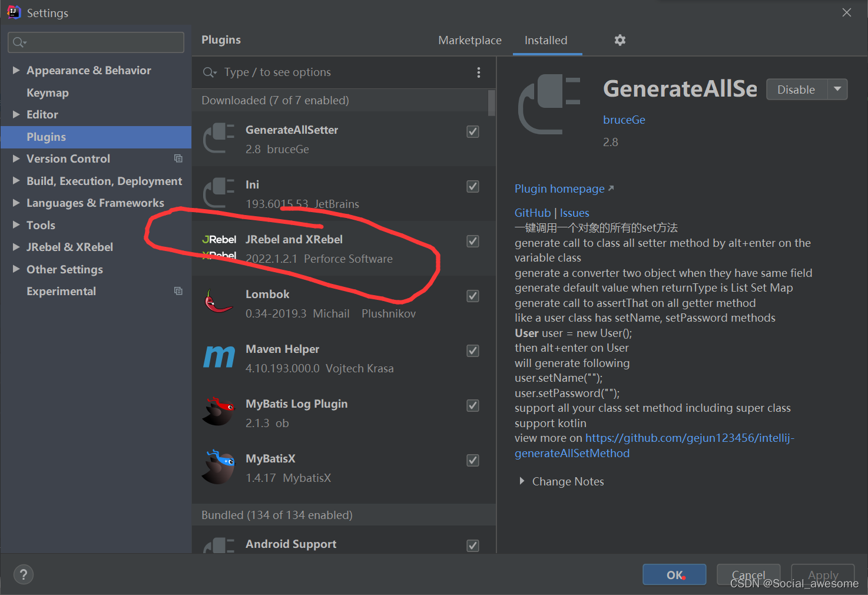This screenshot has height=595, width=868.
Task: Open the plugin list options kebab menu
Action: coord(478,72)
